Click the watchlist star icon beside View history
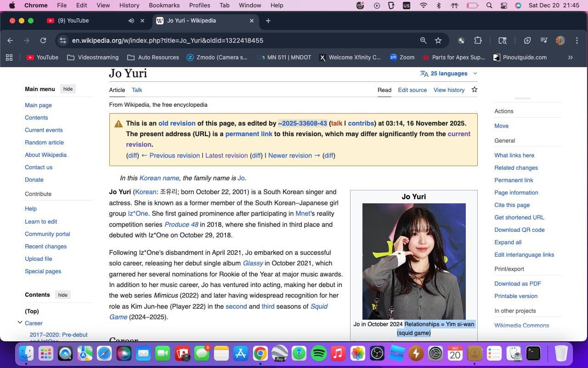 point(475,90)
